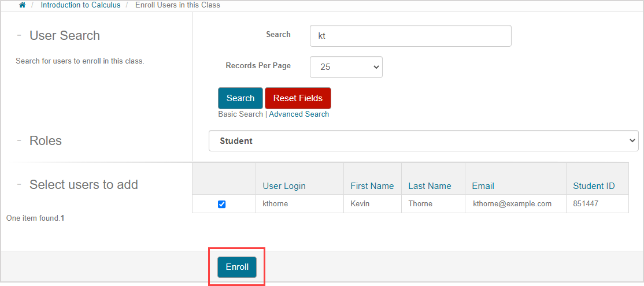644x286 pixels.
Task: Click the home icon in the breadcrumb
Action: [23, 5]
